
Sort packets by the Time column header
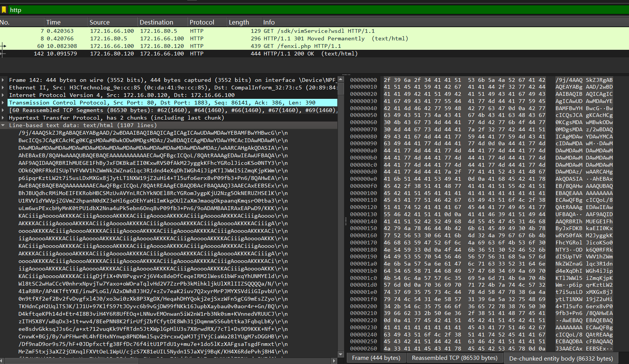(x=66, y=22)
